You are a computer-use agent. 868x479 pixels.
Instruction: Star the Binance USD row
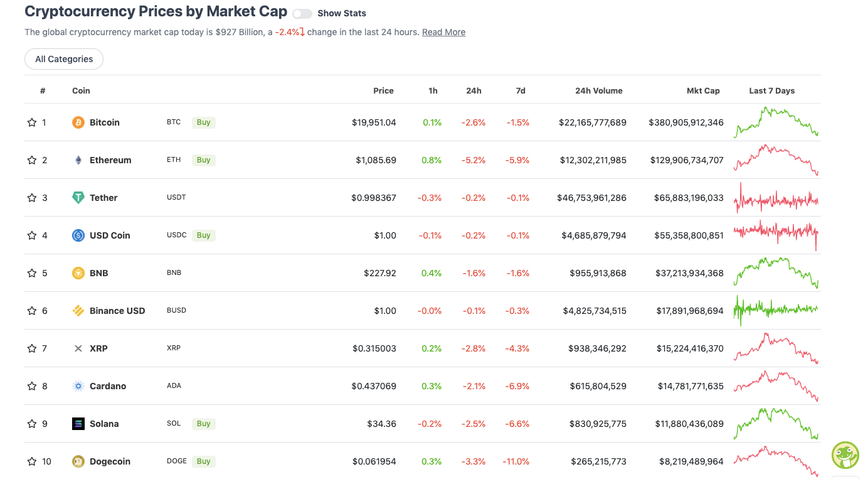pos(32,311)
